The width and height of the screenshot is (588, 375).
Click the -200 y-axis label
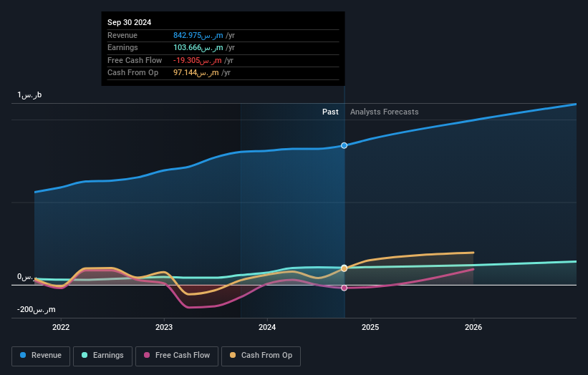tap(37, 309)
